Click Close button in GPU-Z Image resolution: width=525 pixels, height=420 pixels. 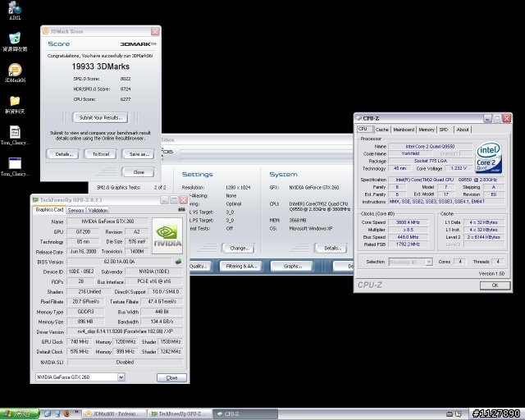[171, 377]
